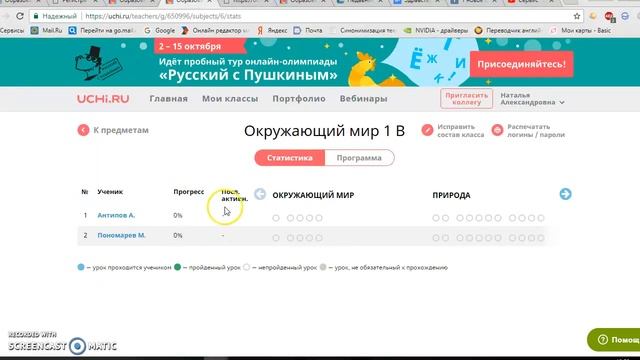
Task: Click the Присоединяйтесь! banner button
Action: 521,64
